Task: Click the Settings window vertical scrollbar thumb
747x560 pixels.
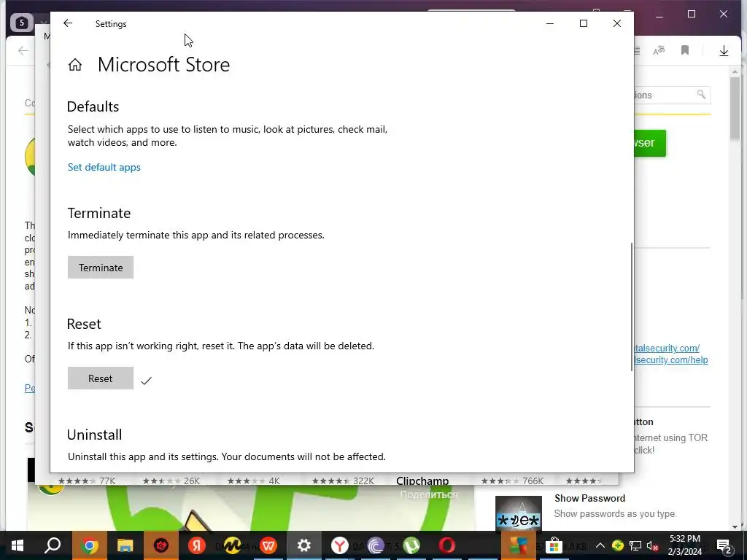Action: pyautogui.click(x=632, y=307)
